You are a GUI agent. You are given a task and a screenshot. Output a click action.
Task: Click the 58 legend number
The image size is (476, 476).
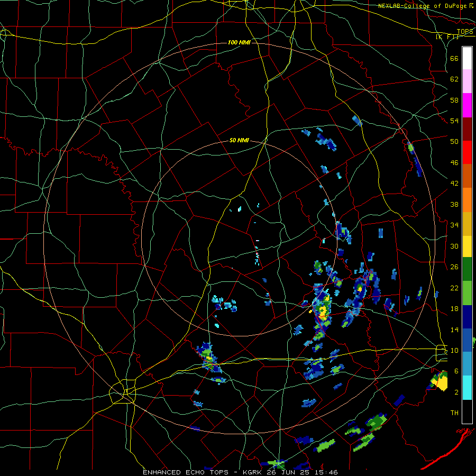coord(454,100)
